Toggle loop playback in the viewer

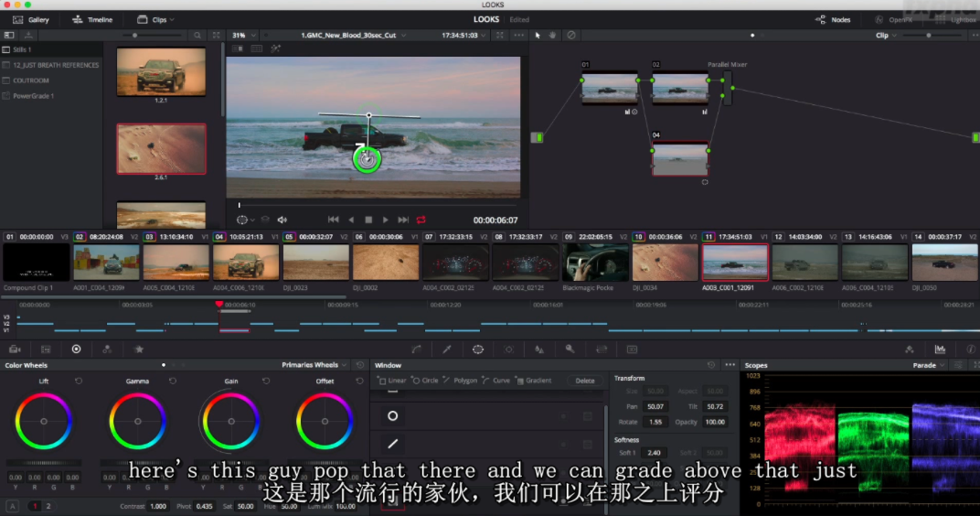(421, 220)
